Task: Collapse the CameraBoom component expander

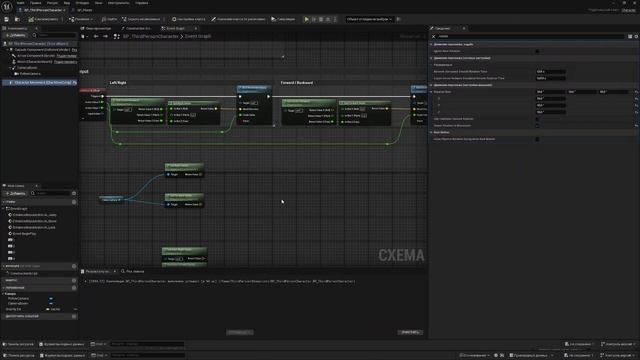Action: pos(10,68)
